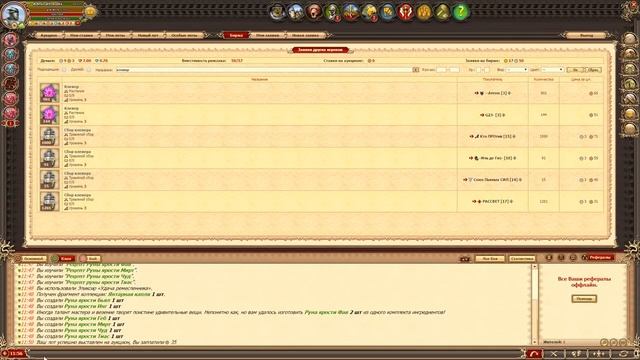Click the clear icon in name search field
Viewport: 640px width, 360px height.
pos(416,70)
